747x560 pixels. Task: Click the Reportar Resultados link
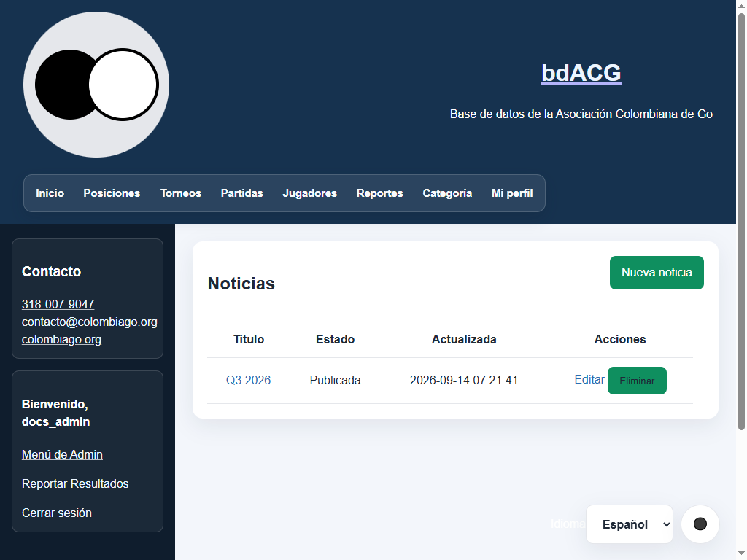coord(75,483)
